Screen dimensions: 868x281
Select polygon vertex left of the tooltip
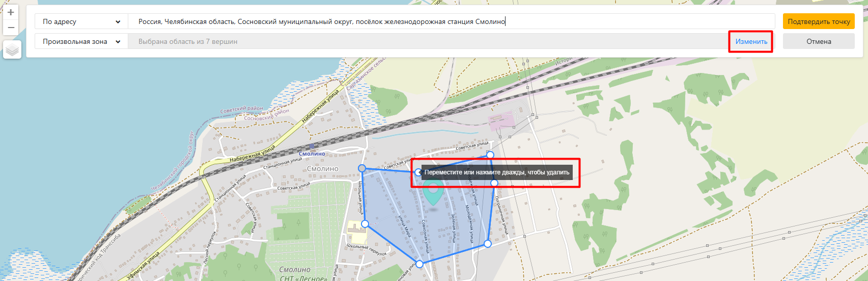[418, 172]
